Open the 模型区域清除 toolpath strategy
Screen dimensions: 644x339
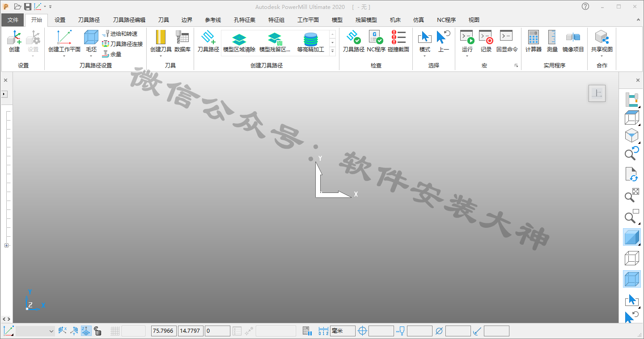point(239,42)
